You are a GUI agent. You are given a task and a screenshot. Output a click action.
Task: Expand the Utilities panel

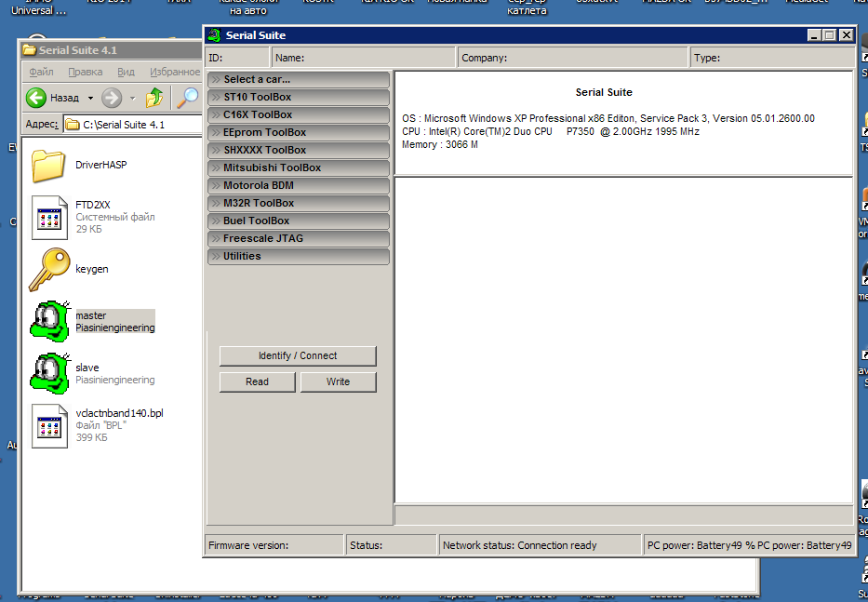[299, 257]
